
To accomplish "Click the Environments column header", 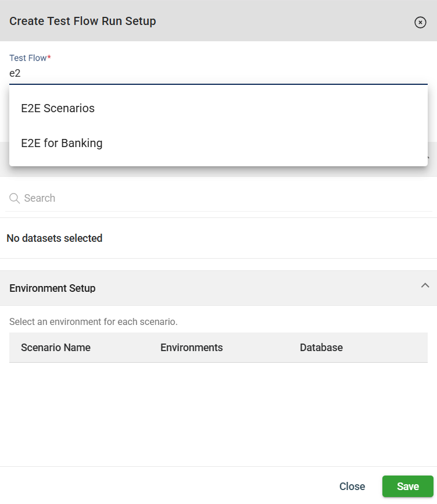I will coord(192,348).
